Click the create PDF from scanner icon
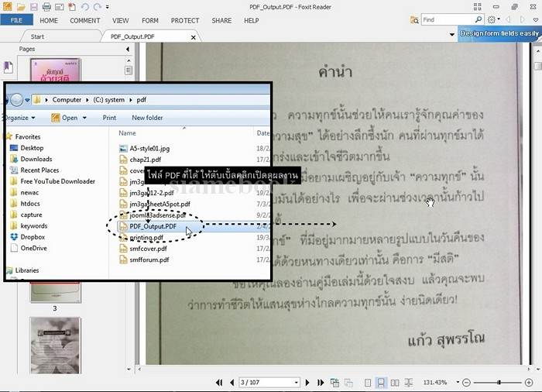The width and height of the screenshot is (542, 392). click(x=59, y=6)
